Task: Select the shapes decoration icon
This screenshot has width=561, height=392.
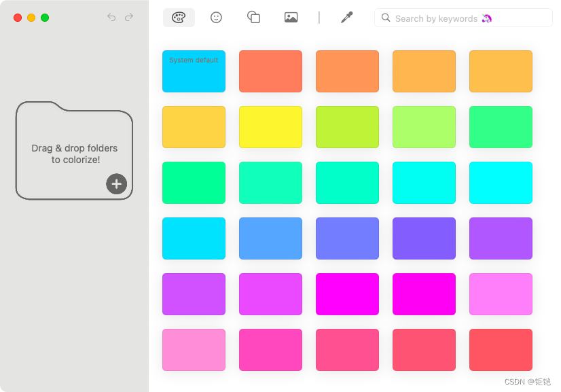Action: 253,18
